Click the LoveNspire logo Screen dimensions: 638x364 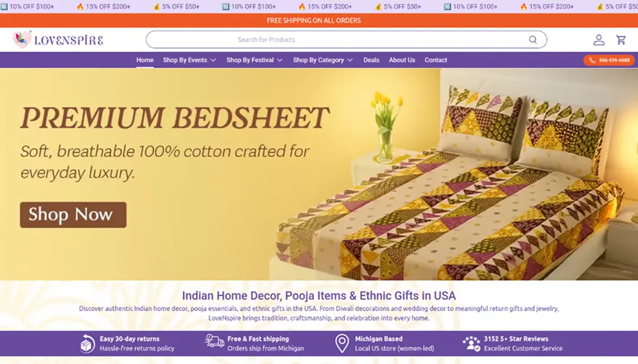[58, 40]
